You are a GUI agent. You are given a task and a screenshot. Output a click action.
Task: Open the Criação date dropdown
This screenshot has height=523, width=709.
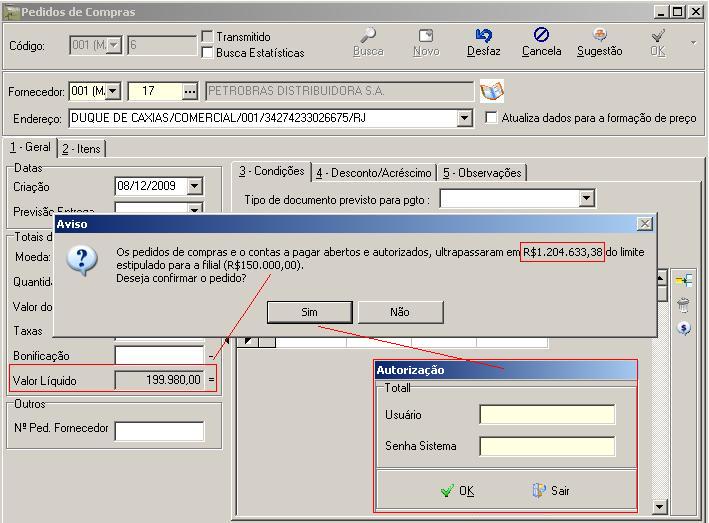pyautogui.click(x=194, y=186)
